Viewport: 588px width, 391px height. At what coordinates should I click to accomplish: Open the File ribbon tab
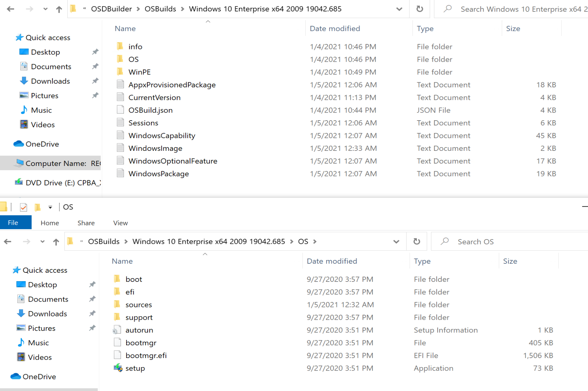point(13,223)
